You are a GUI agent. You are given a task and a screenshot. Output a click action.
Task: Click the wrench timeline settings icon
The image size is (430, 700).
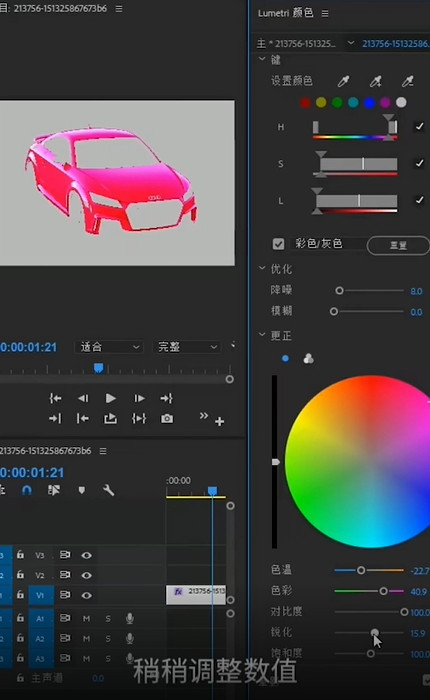pyautogui.click(x=109, y=491)
